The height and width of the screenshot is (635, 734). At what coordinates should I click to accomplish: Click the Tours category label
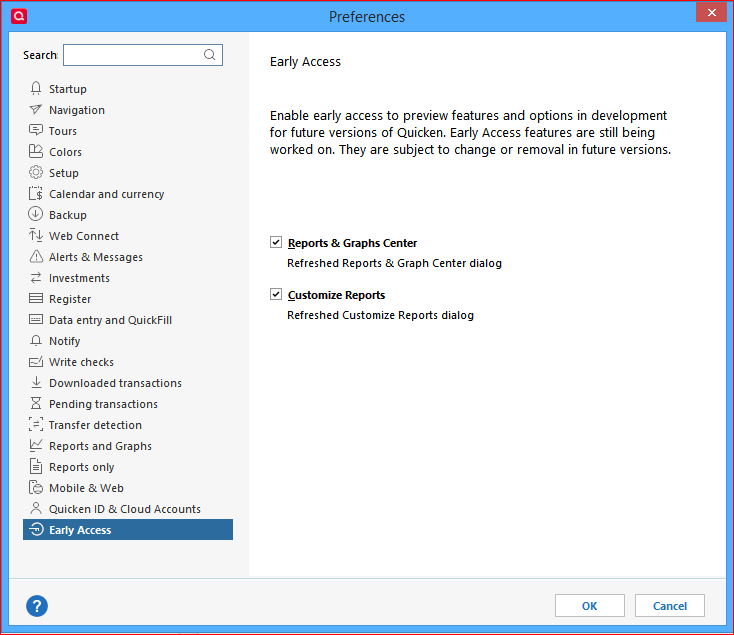(x=63, y=131)
